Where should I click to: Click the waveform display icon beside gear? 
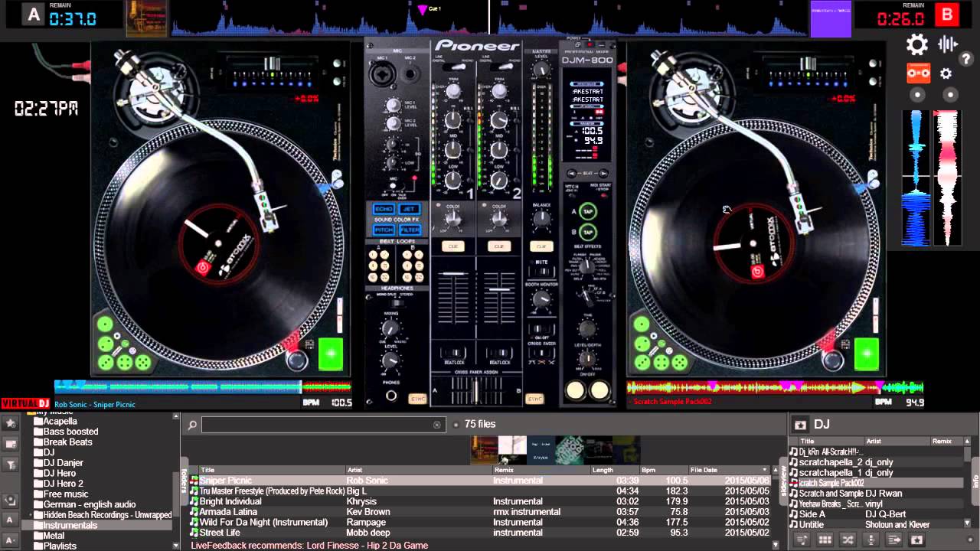(948, 44)
